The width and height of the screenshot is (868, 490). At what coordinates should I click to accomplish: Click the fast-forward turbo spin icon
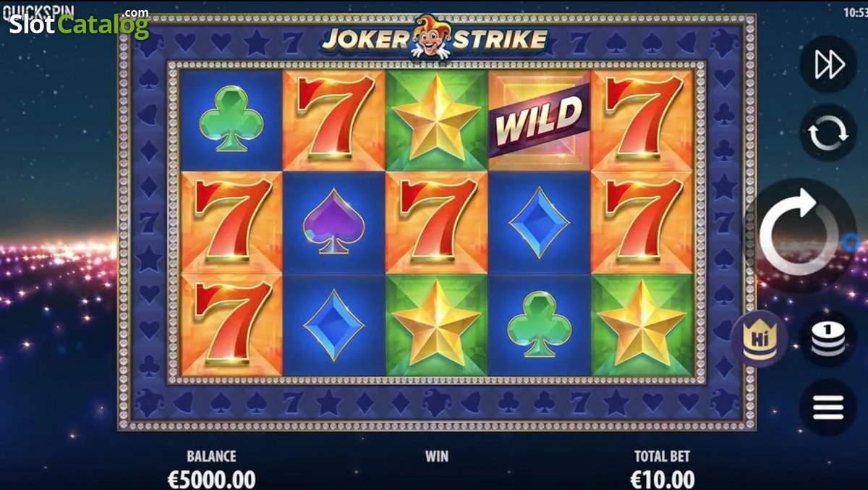828,65
